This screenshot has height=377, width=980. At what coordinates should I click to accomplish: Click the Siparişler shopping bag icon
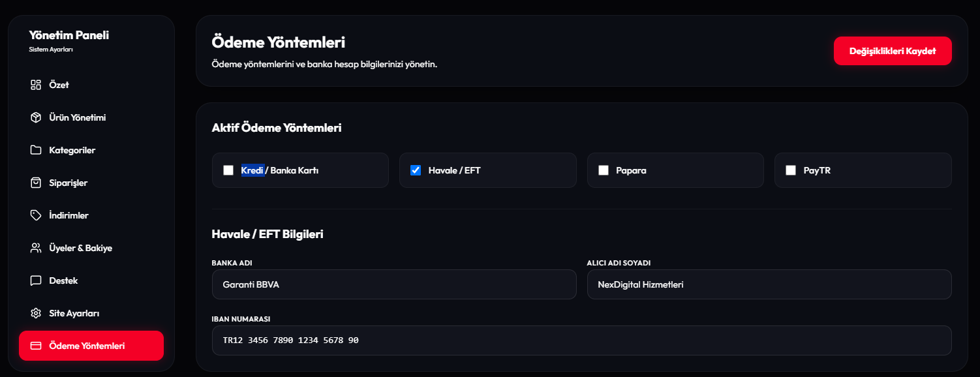pyautogui.click(x=36, y=183)
